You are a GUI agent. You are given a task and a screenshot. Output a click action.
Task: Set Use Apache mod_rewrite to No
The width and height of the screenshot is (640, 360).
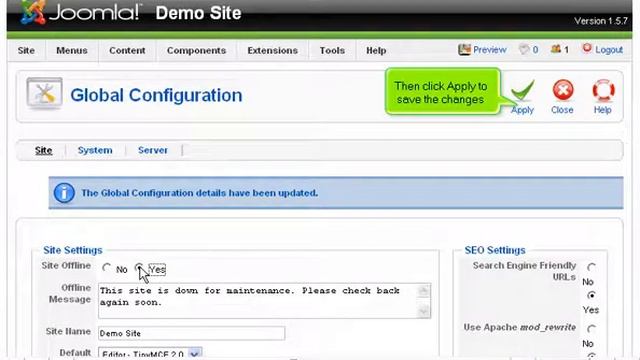[591, 329]
